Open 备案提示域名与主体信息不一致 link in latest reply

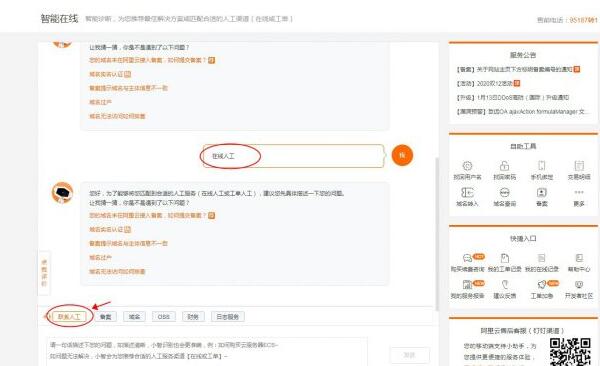pyautogui.click(x=128, y=243)
